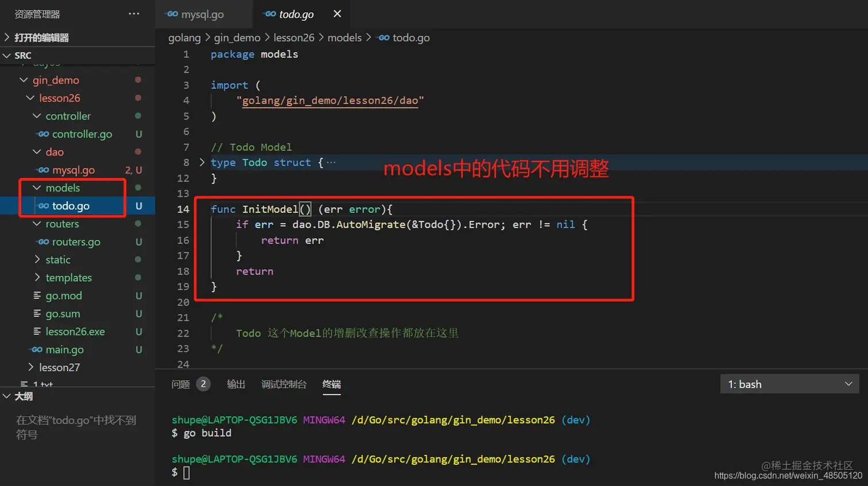Click 'InitModel' function name in code
Image resolution: width=868 pixels, height=486 pixels.
click(270, 209)
